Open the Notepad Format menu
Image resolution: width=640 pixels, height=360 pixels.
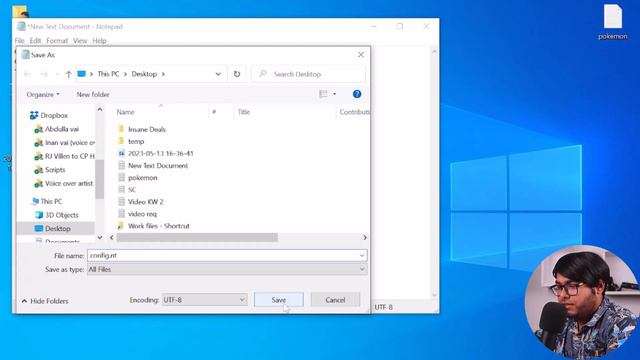[x=57, y=41]
